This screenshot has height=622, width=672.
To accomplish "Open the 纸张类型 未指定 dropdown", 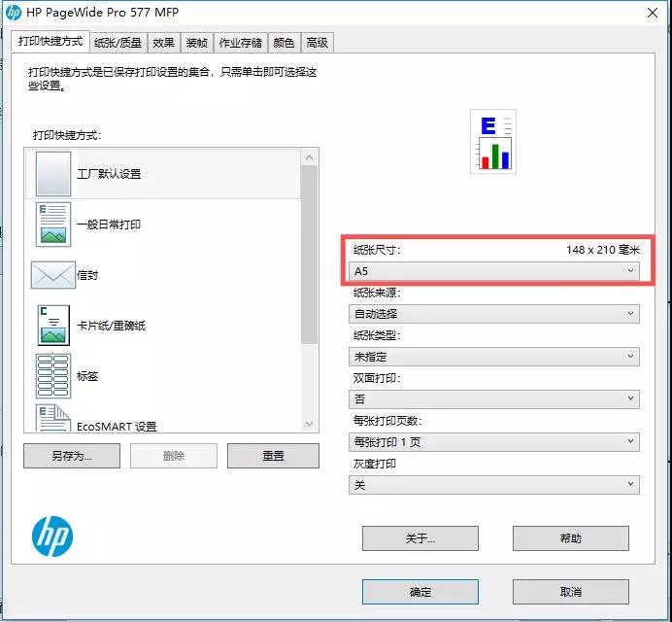I will [x=494, y=357].
